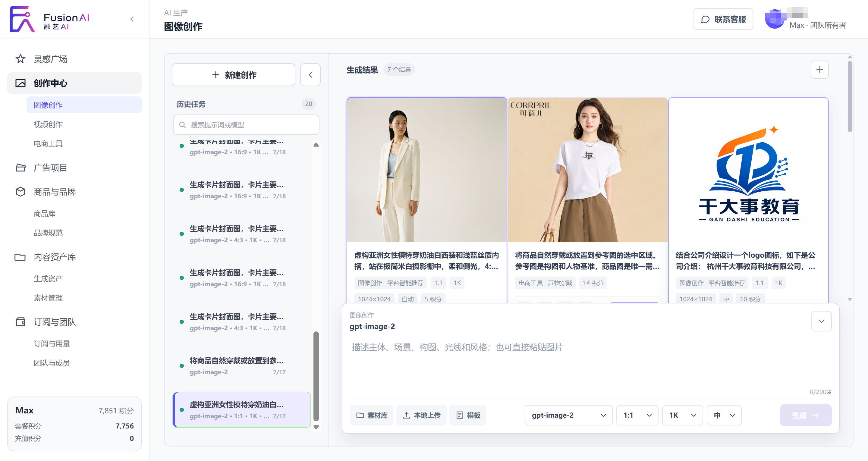
Task: Click the history search input field
Action: coord(246,125)
